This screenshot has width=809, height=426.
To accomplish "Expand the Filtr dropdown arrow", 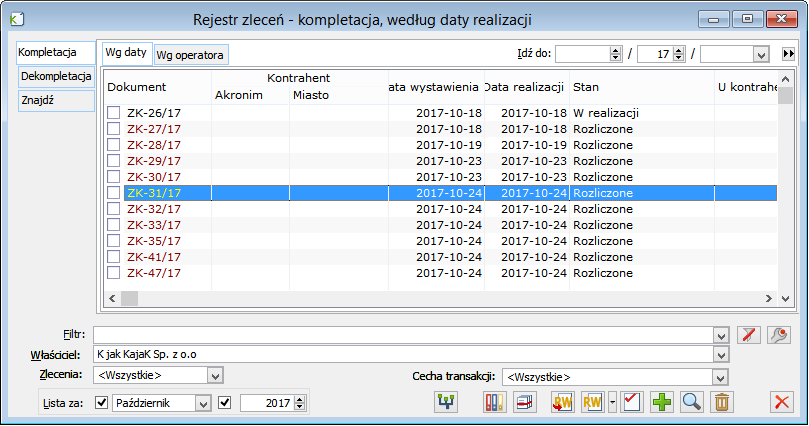I will pyautogui.click(x=721, y=335).
